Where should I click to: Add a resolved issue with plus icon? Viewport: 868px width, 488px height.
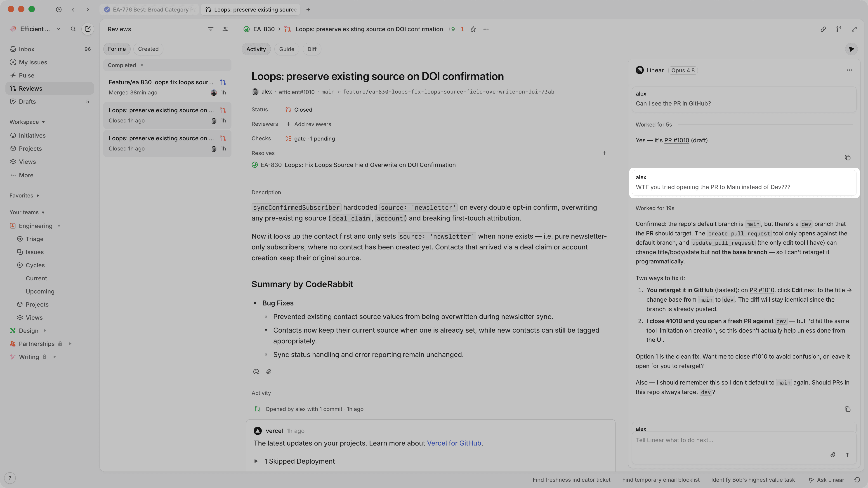pyautogui.click(x=604, y=153)
